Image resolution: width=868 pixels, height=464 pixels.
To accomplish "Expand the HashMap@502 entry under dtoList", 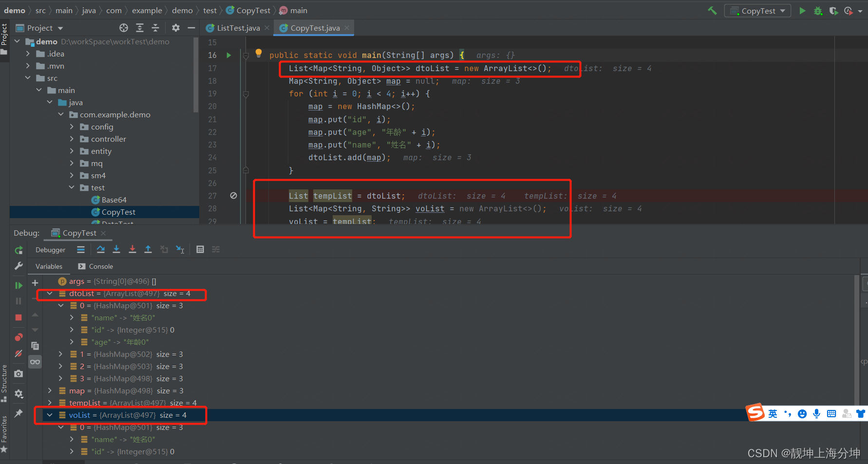I will coord(60,354).
